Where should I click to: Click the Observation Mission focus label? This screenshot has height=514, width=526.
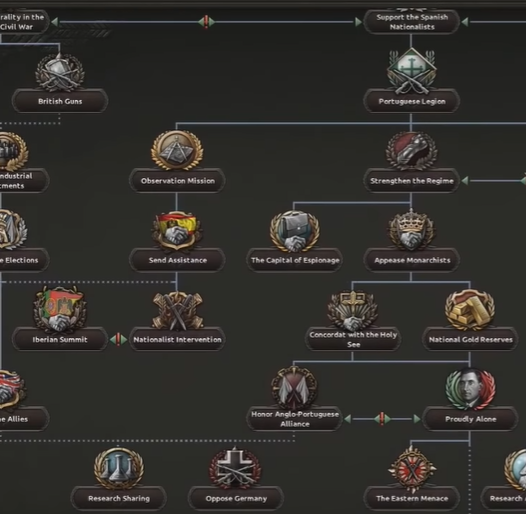(177, 181)
